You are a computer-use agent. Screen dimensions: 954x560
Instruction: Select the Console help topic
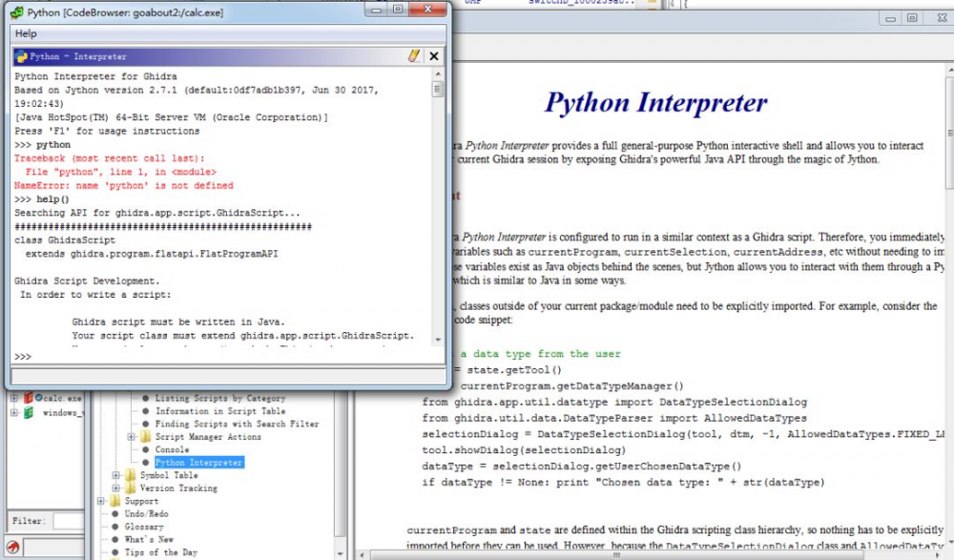tap(172, 449)
